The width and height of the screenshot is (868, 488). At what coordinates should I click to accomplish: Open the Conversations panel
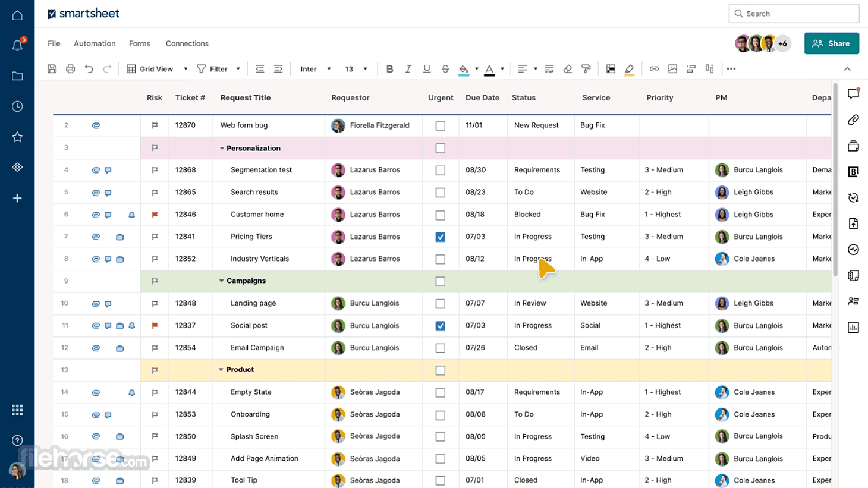(x=853, y=93)
